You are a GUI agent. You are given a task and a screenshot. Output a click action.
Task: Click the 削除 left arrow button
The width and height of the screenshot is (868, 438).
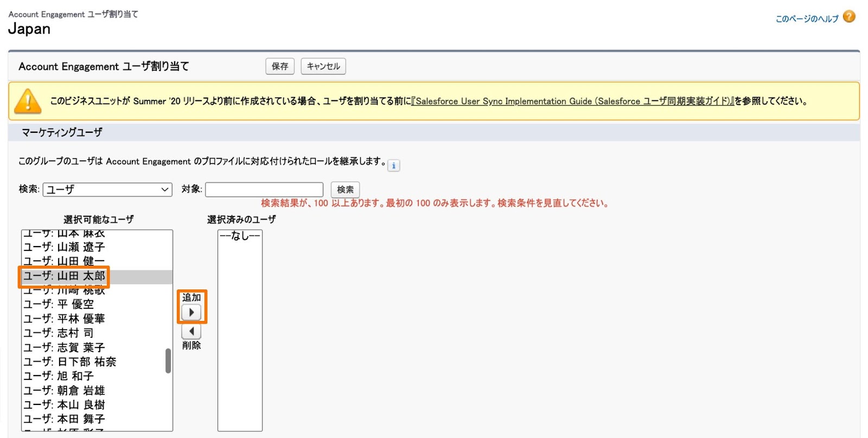pyautogui.click(x=192, y=331)
